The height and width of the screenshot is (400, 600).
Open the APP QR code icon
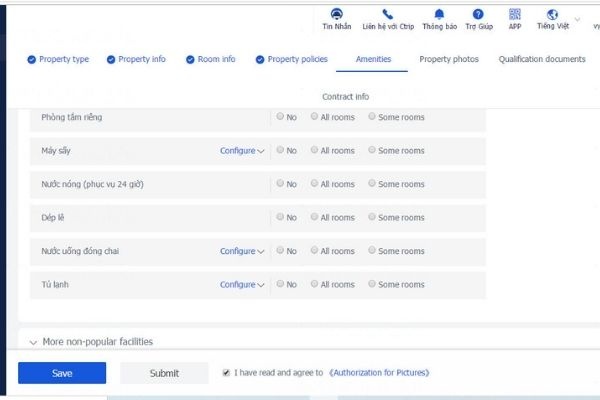[x=515, y=14]
